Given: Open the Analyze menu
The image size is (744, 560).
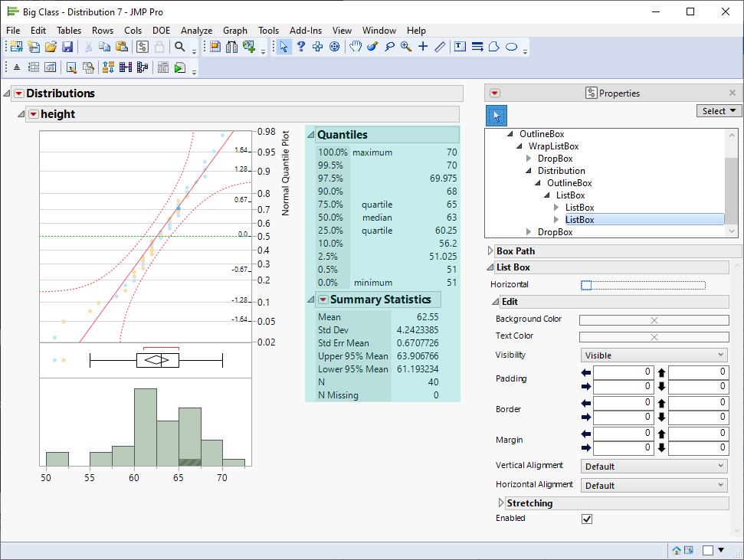Looking at the screenshot, I should click(196, 31).
